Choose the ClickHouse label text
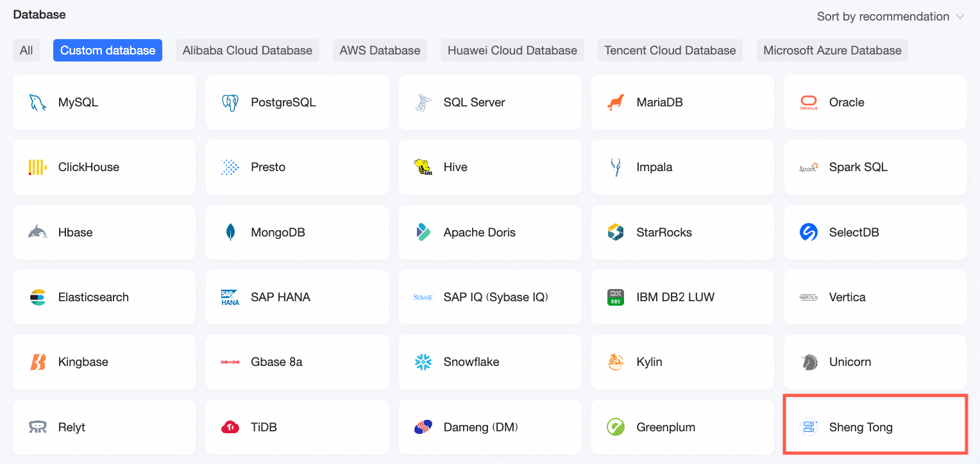The height and width of the screenshot is (464, 980). 89,167
